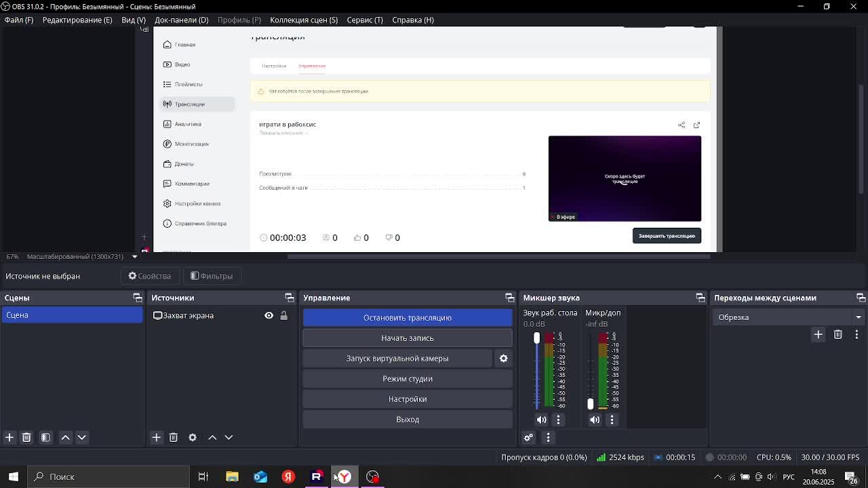Open Справка menu
Screen dimensions: 868x488
tap(413, 20)
